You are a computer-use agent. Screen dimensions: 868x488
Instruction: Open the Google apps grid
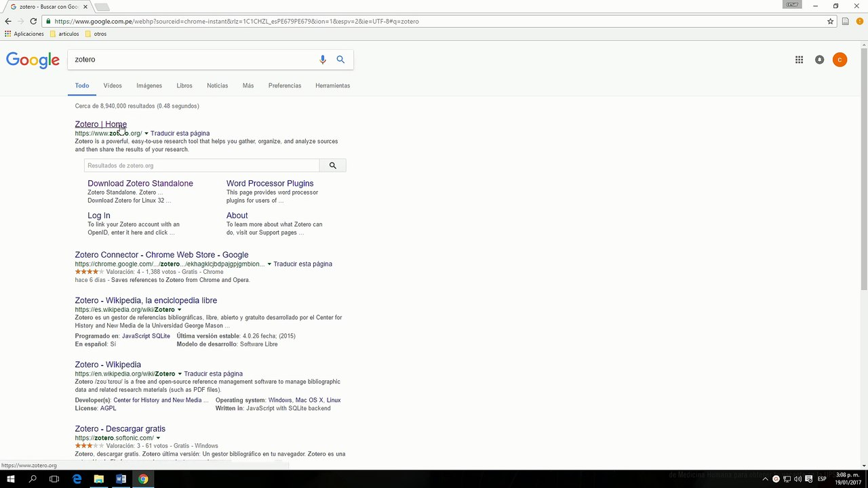(799, 60)
